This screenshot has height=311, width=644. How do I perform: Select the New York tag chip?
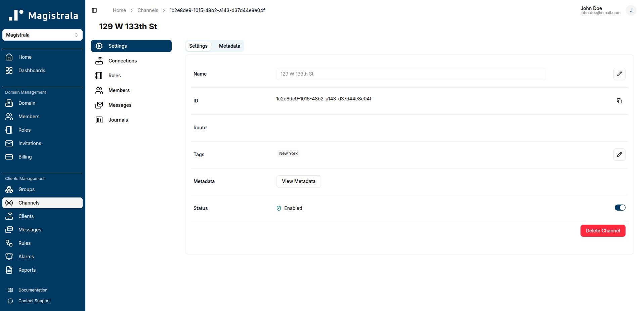(x=288, y=153)
